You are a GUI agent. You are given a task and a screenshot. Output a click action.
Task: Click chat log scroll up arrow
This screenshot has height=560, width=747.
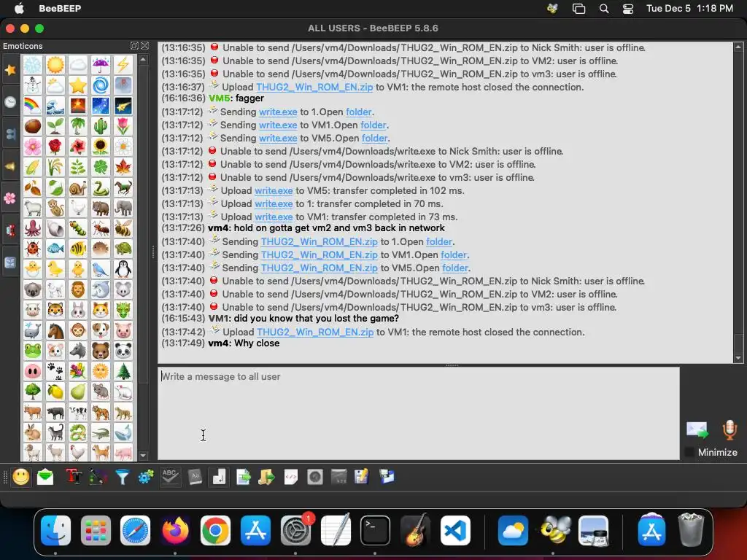738,47
